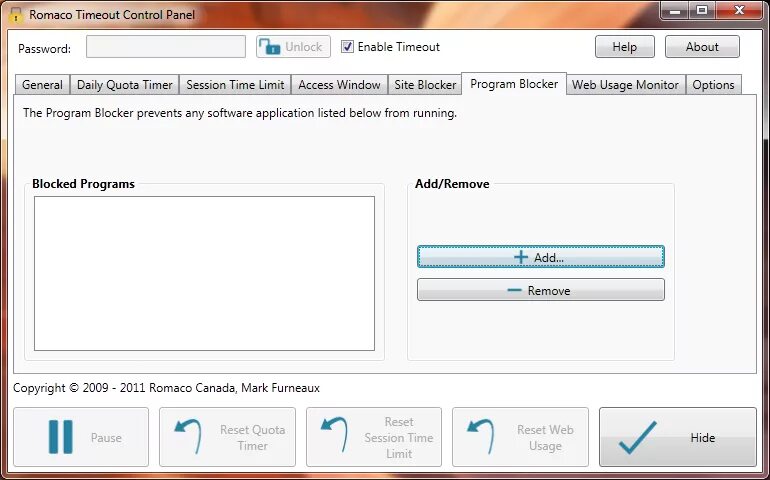This screenshot has height=480, width=770.
Task: Click the Reset Web Usage button
Action: click(520, 437)
